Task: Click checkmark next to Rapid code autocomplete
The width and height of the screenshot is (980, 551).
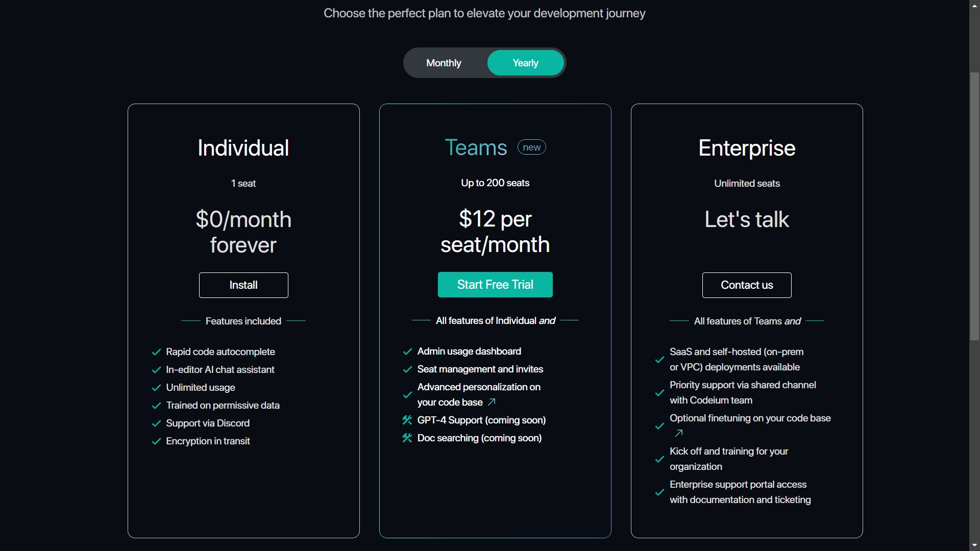Action: (x=156, y=352)
